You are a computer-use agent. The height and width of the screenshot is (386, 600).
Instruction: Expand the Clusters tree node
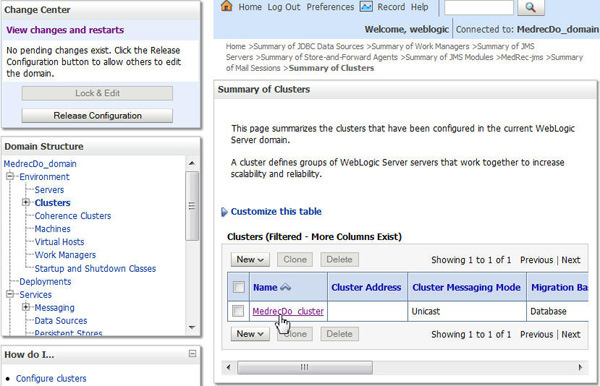pos(26,202)
